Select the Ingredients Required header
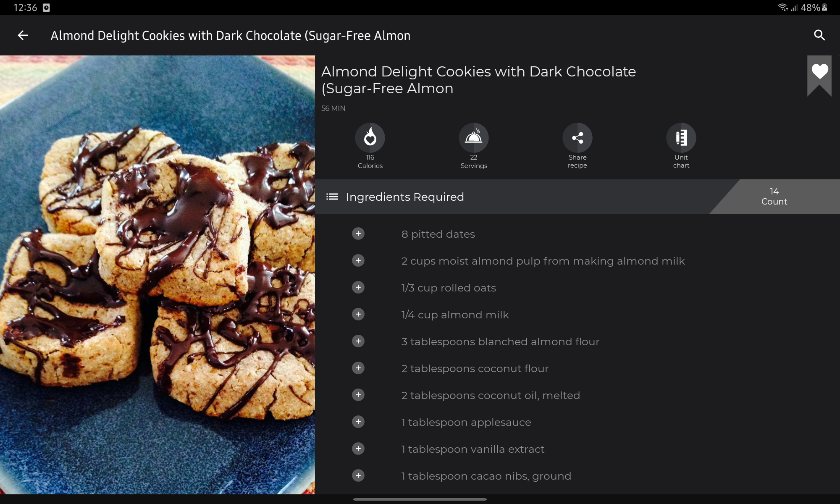840x504 pixels. coord(405,197)
